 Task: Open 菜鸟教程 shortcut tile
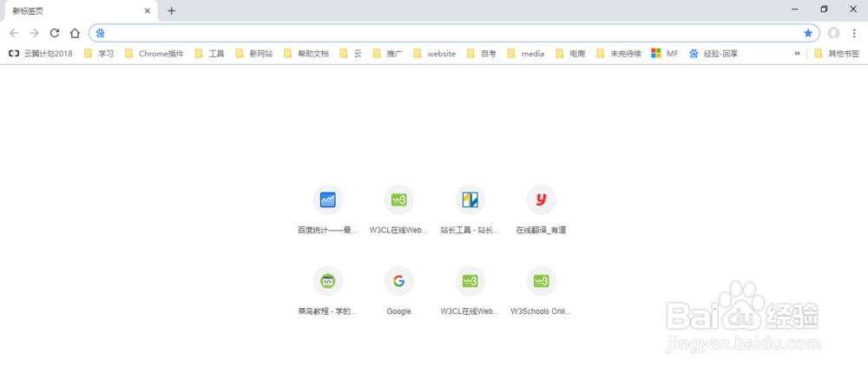coord(328,291)
